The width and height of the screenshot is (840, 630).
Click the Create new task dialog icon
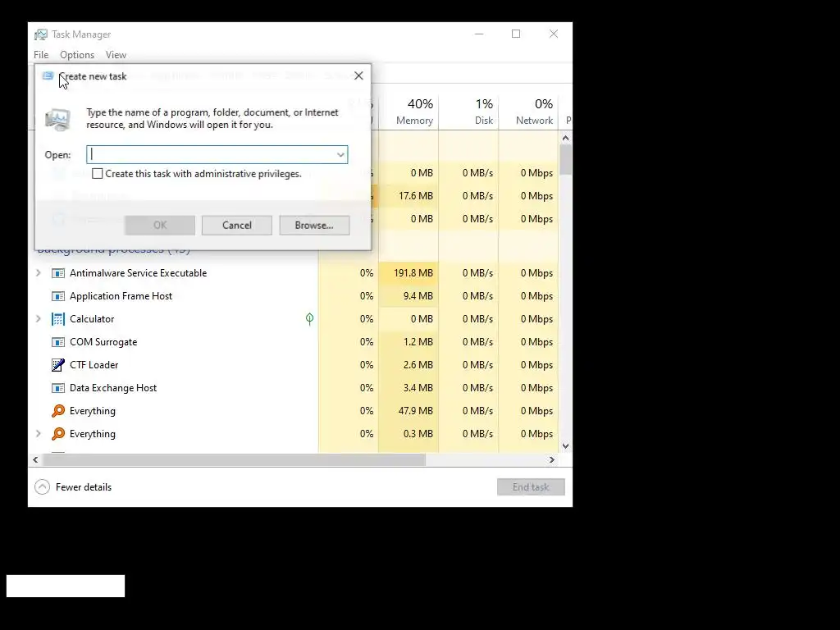(x=48, y=76)
